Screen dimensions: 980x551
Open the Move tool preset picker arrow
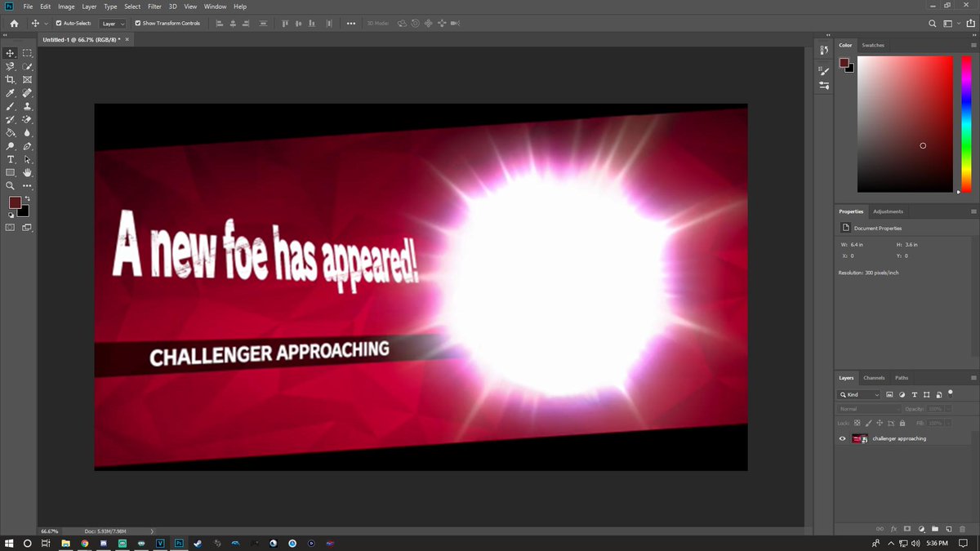[x=46, y=24]
